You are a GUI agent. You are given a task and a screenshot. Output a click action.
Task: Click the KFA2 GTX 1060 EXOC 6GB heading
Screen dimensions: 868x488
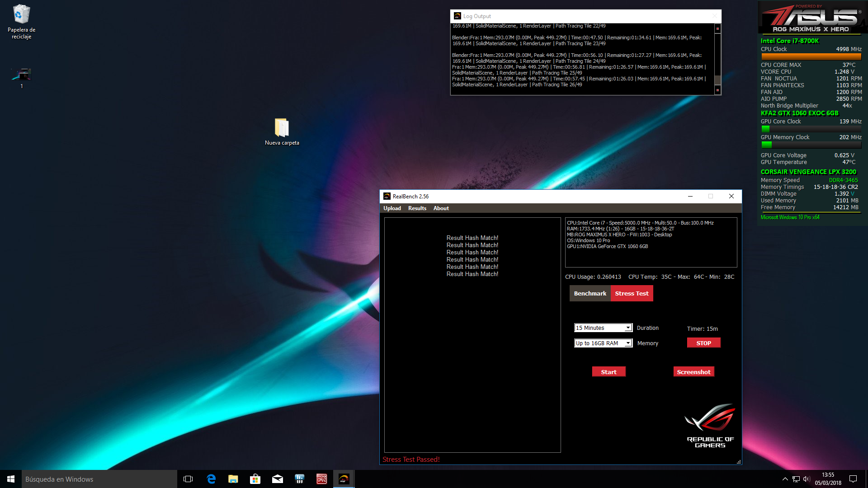point(799,113)
